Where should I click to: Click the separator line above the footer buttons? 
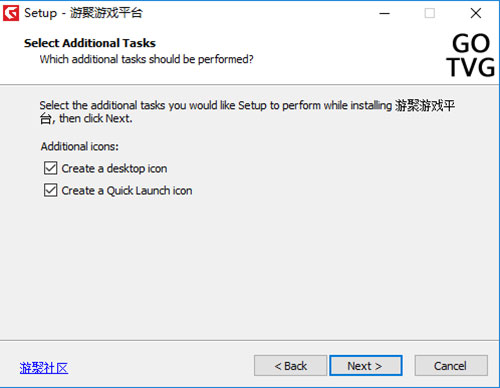249,340
